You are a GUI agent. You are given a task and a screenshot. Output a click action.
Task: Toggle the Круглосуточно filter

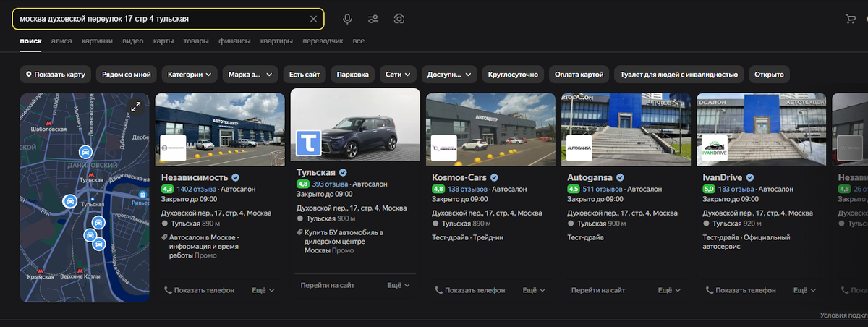pyautogui.click(x=513, y=74)
